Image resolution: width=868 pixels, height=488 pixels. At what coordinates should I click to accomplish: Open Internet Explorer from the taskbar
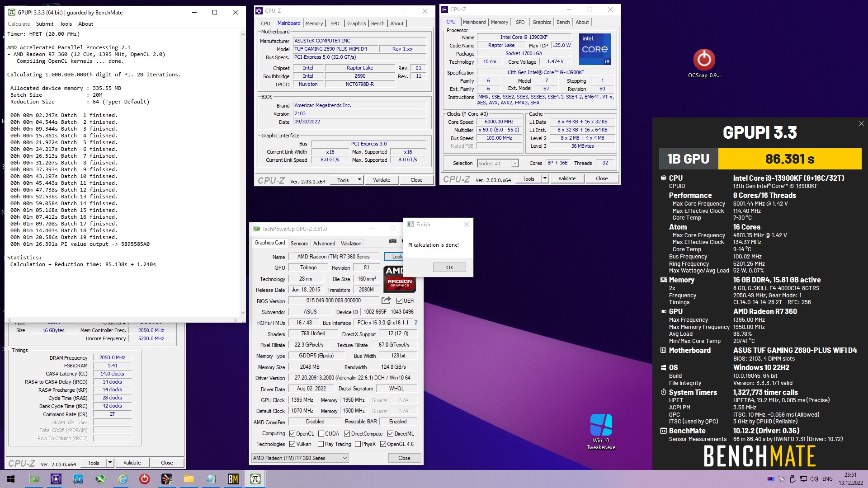coord(123,479)
